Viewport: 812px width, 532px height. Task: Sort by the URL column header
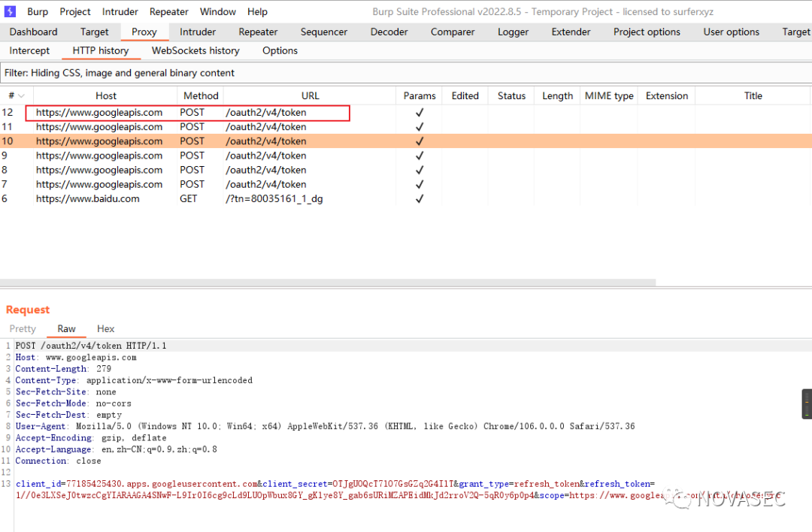point(311,95)
